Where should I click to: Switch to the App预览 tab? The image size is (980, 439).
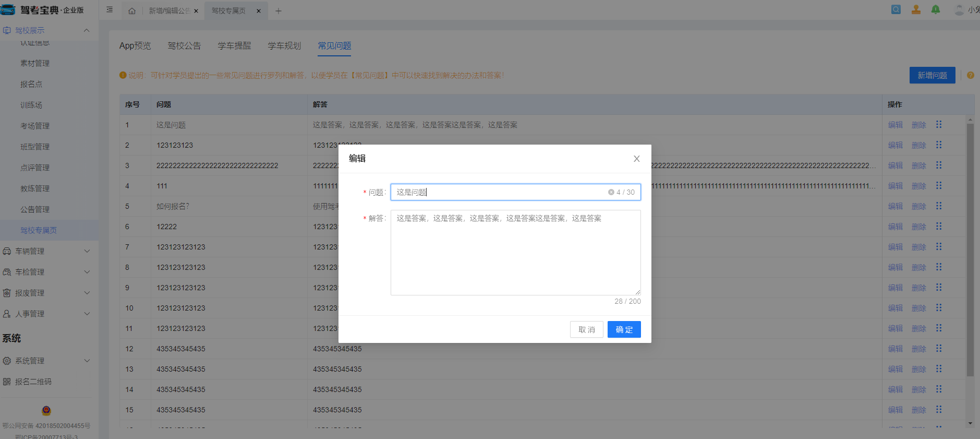tap(135, 46)
